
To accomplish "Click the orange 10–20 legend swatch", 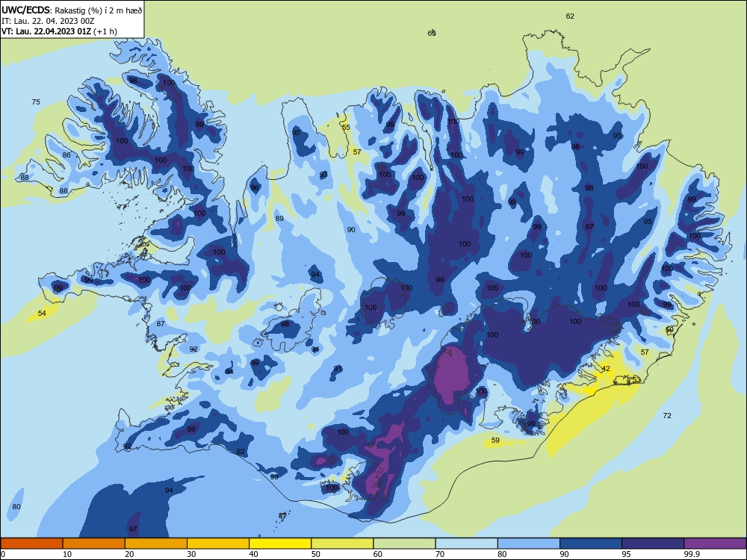I will point(94,544).
